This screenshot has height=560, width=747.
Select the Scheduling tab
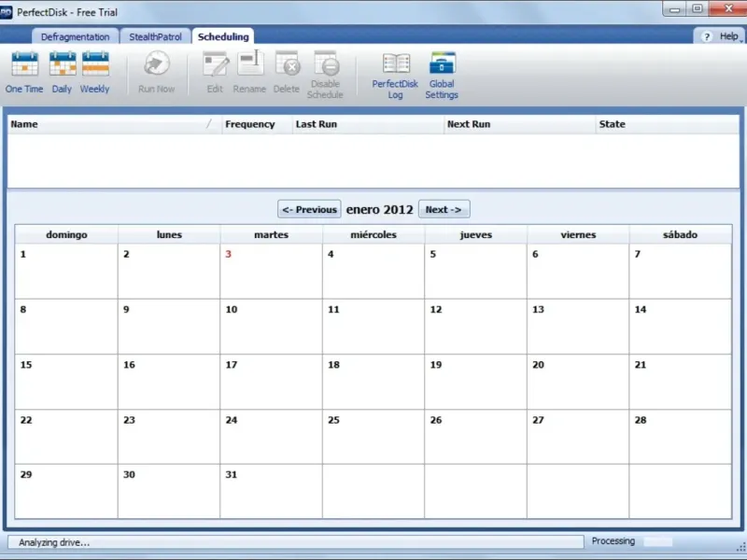click(223, 36)
